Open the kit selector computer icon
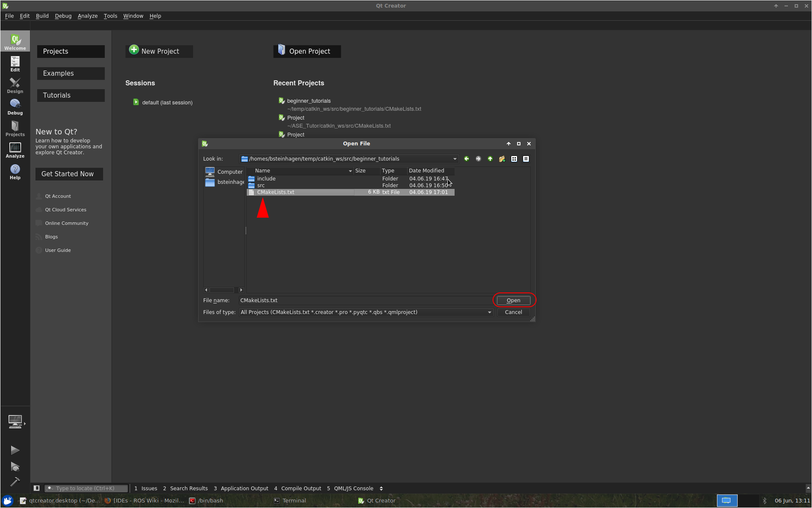The height and width of the screenshot is (508, 812). 15,421
